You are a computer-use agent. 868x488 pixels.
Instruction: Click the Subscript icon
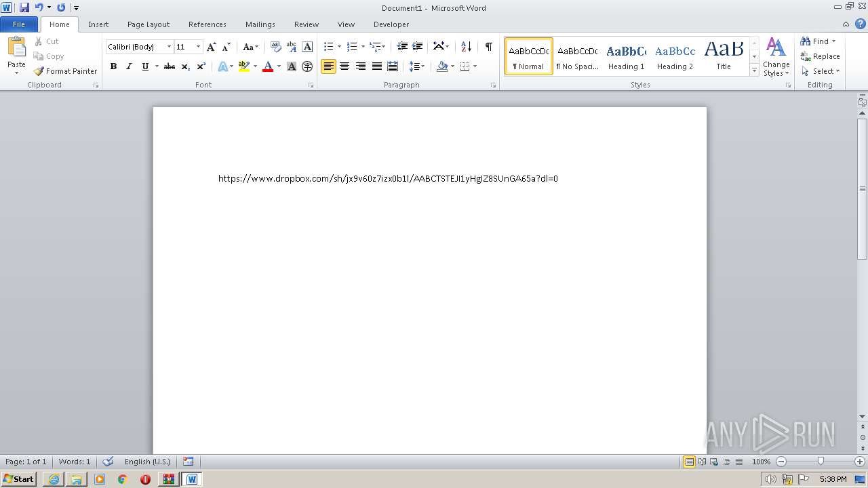tap(186, 66)
